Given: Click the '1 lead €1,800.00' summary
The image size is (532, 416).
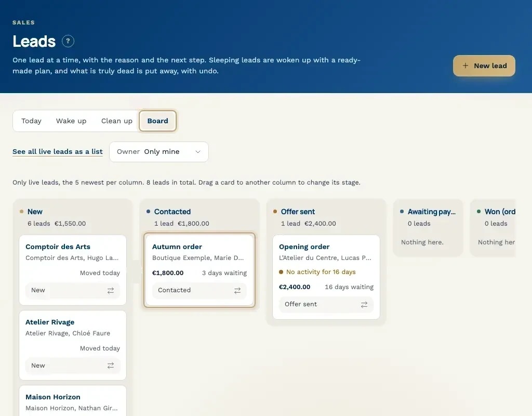Looking at the screenshot, I should coord(181,224).
